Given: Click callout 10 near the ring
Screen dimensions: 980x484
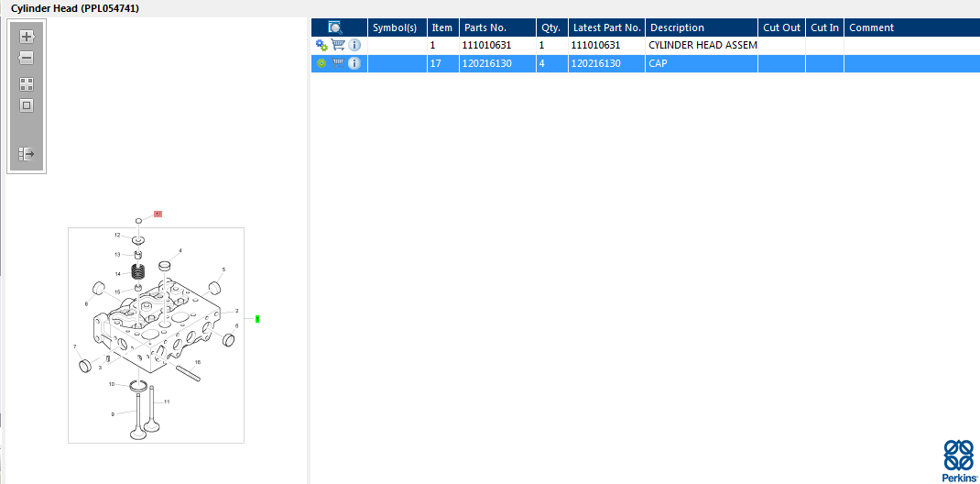Looking at the screenshot, I should click(111, 384).
